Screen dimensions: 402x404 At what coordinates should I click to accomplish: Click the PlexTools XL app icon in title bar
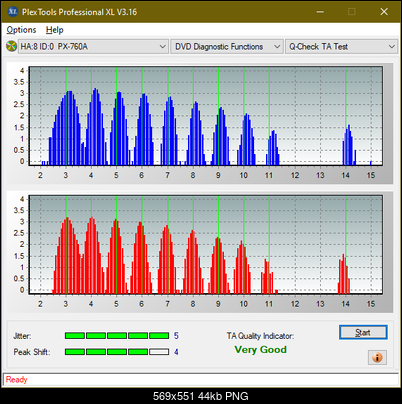[12, 12]
